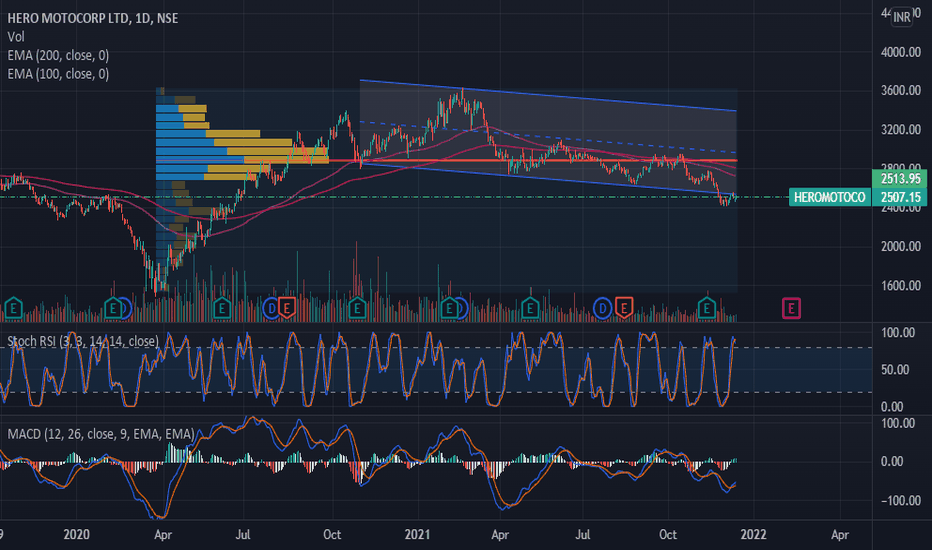The width and height of the screenshot is (932, 550).
Task: Click the 2020 label on time axis
Action: (76, 535)
